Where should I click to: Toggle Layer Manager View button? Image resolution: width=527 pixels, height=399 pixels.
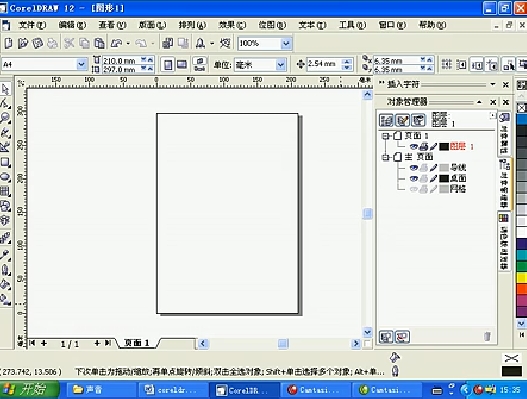click(x=418, y=120)
